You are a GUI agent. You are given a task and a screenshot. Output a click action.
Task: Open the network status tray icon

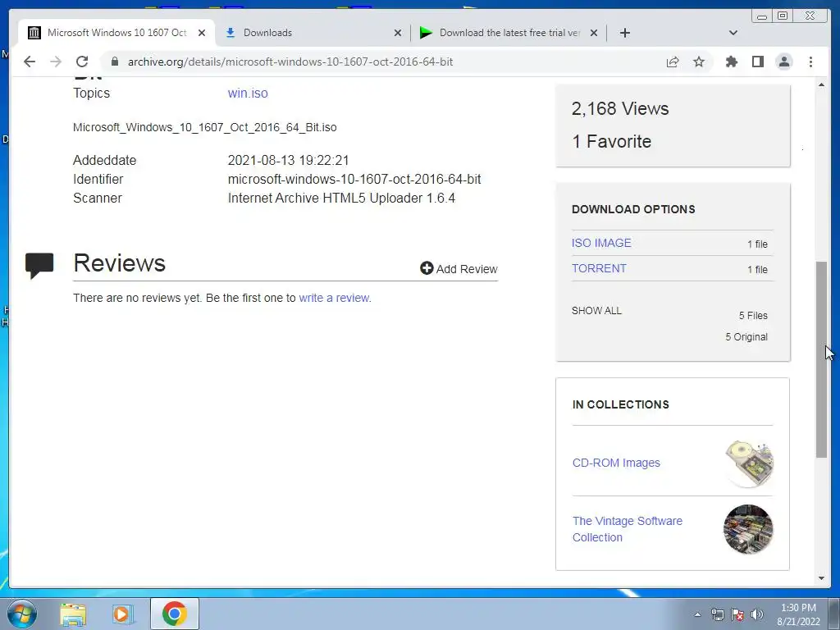(x=717, y=614)
